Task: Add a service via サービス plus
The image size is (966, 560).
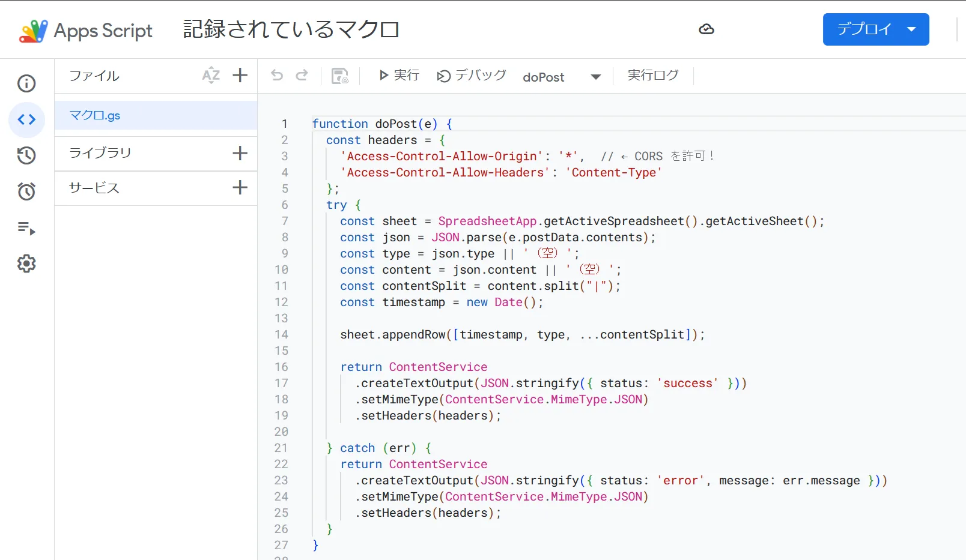Action: [240, 188]
